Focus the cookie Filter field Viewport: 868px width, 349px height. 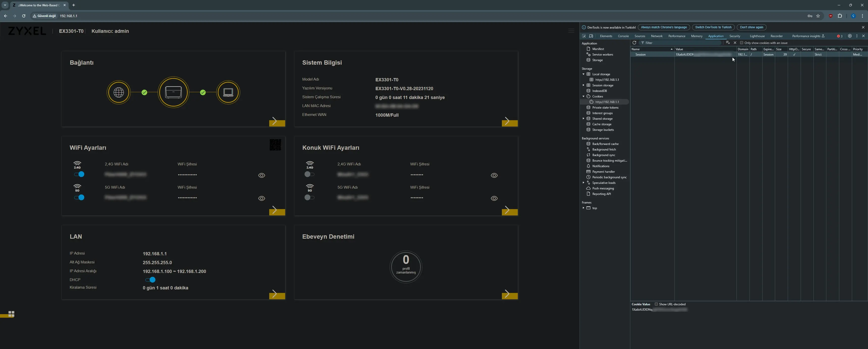click(x=681, y=43)
